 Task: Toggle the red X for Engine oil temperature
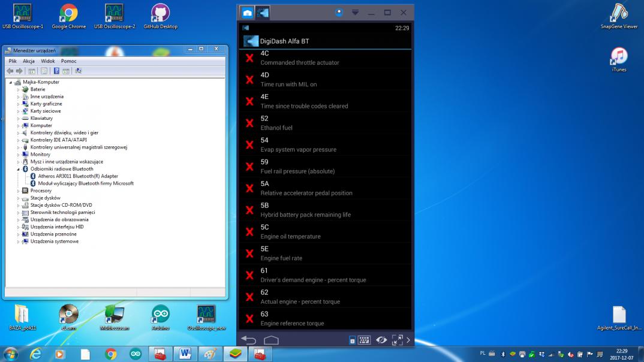pyautogui.click(x=249, y=231)
